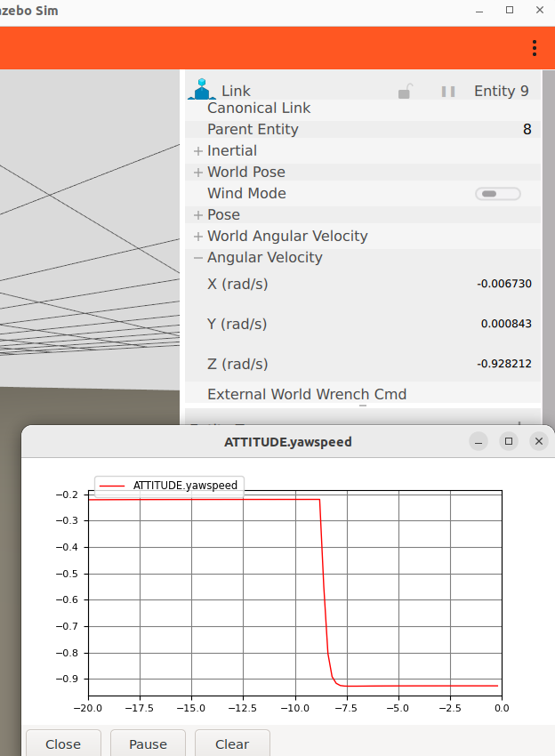Screen dimensions: 555x756
Task: Click the Pause button in plot window
Action: (148, 744)
